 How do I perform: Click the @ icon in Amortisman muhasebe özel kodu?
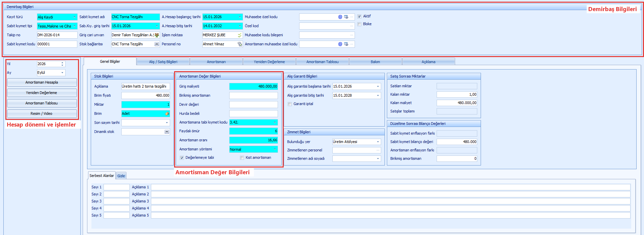(x=340, y=44)
